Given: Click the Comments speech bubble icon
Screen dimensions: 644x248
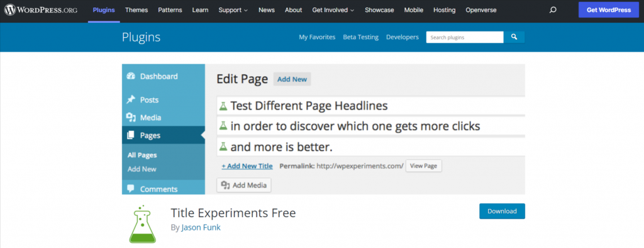Looking at the screenshot, I should [x=131, y=189].
